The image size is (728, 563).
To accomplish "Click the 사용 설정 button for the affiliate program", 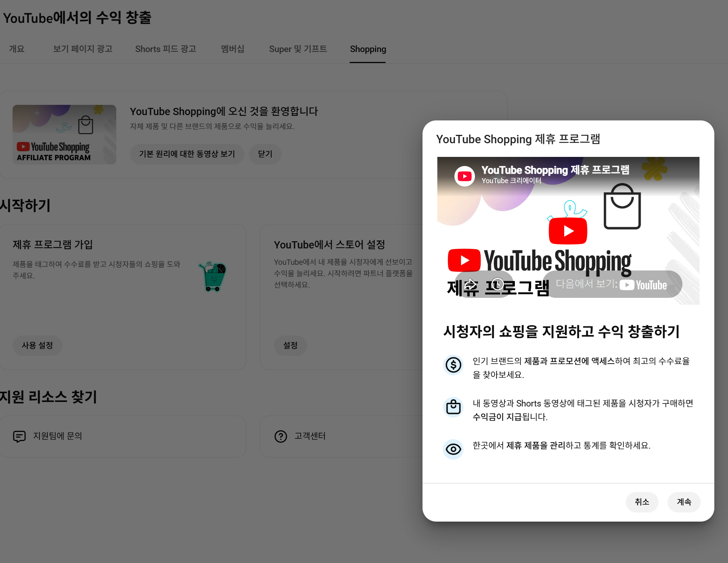I will 37,345.
